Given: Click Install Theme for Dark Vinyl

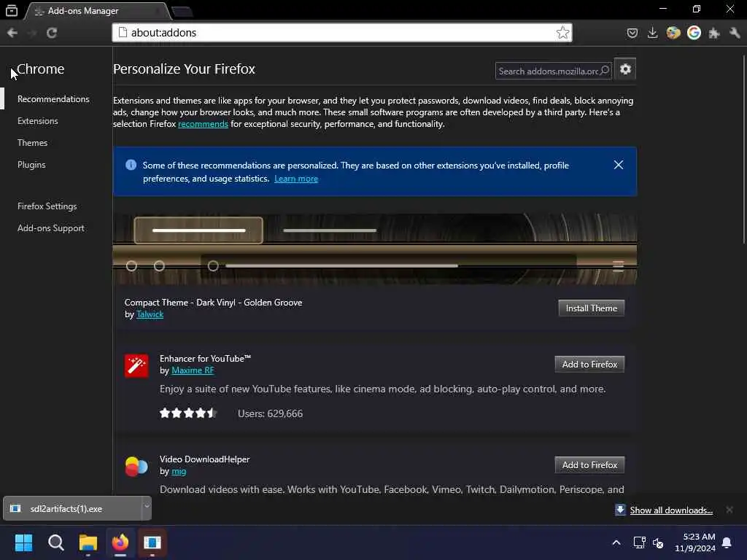Looking at the screenshot, I should click(x=591, y=308).
